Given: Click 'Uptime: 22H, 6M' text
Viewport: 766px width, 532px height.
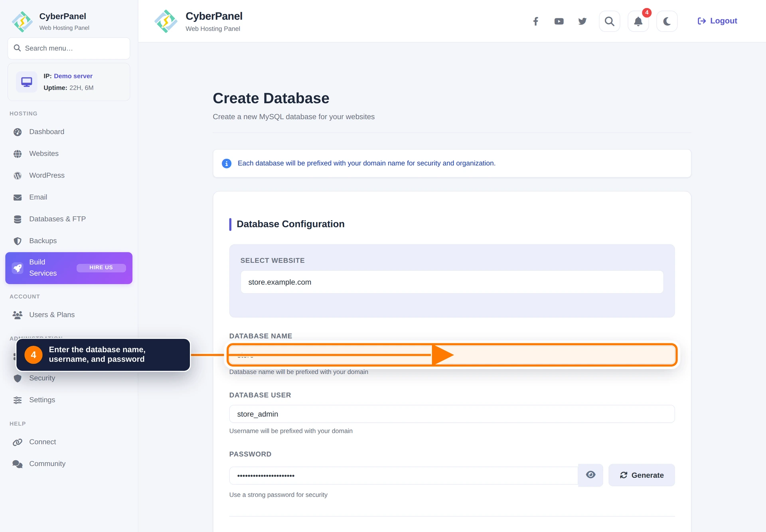Looking at the screenshot, I should pyautogui.click(x=69, y=88).
